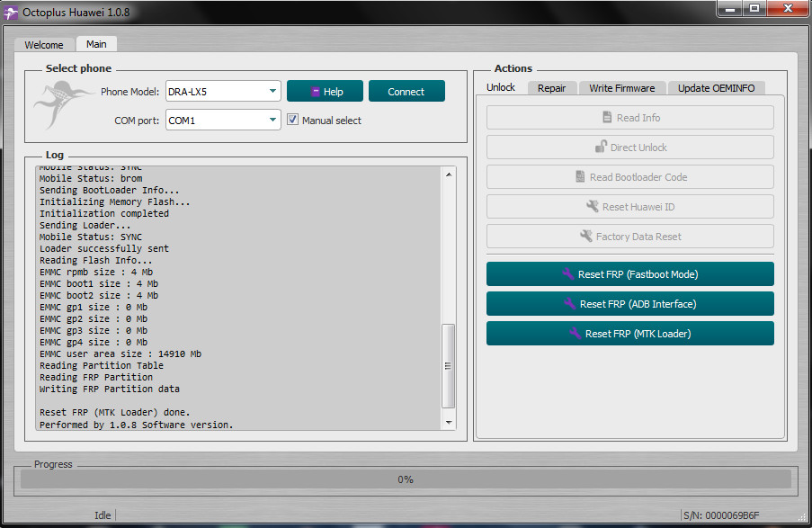Click the Idle status bar text

point(103,515)
